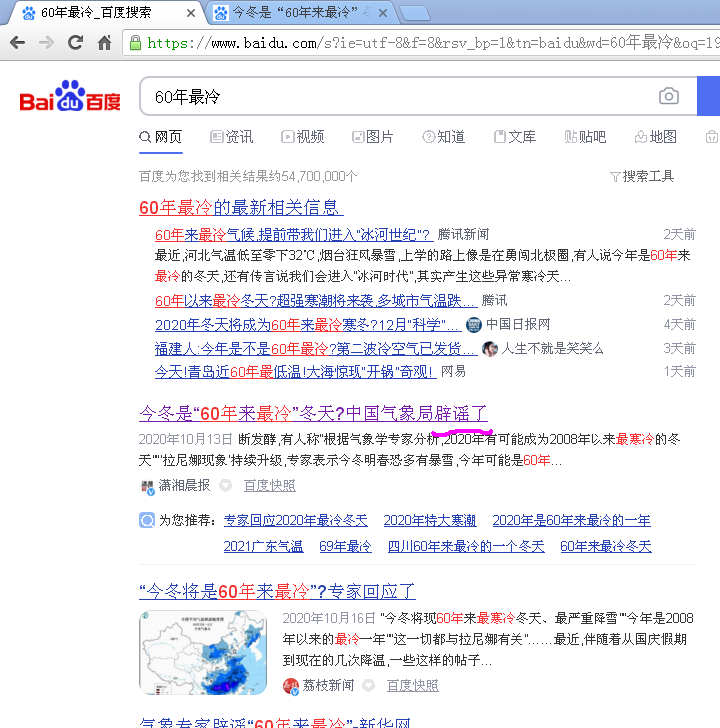Open 百度快照 under 荔枝新闻 result
The height and width of the screenshot is (728, 720).
[412, 686]
